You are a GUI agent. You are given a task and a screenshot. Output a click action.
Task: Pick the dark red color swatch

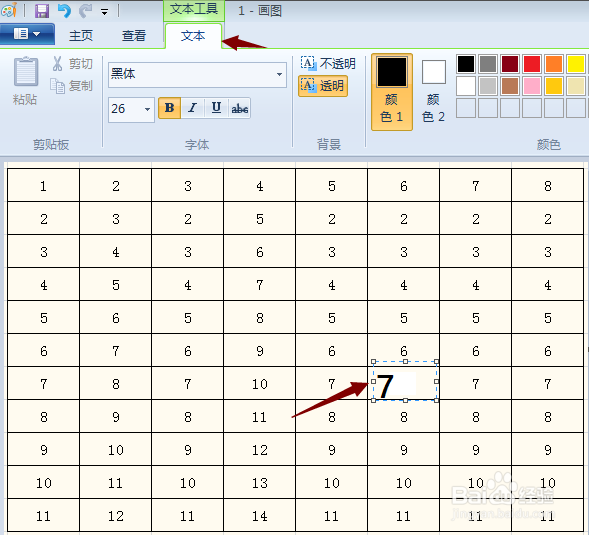click(x=510, y=64)
